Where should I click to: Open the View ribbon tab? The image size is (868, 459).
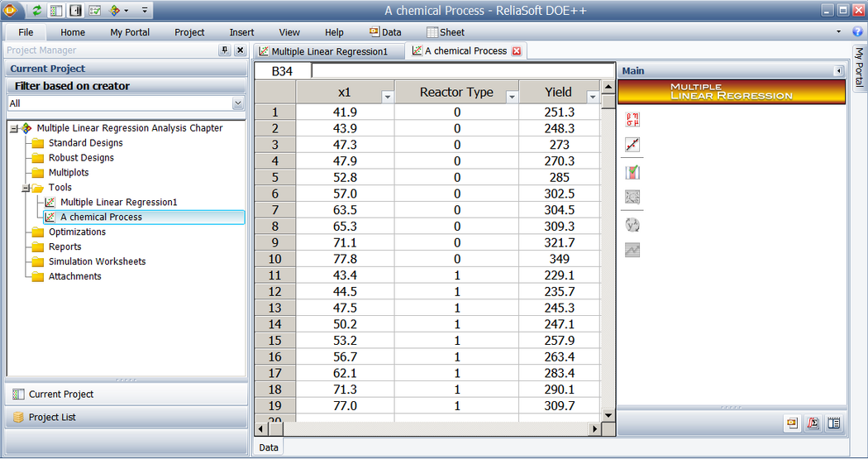(289, 32)
